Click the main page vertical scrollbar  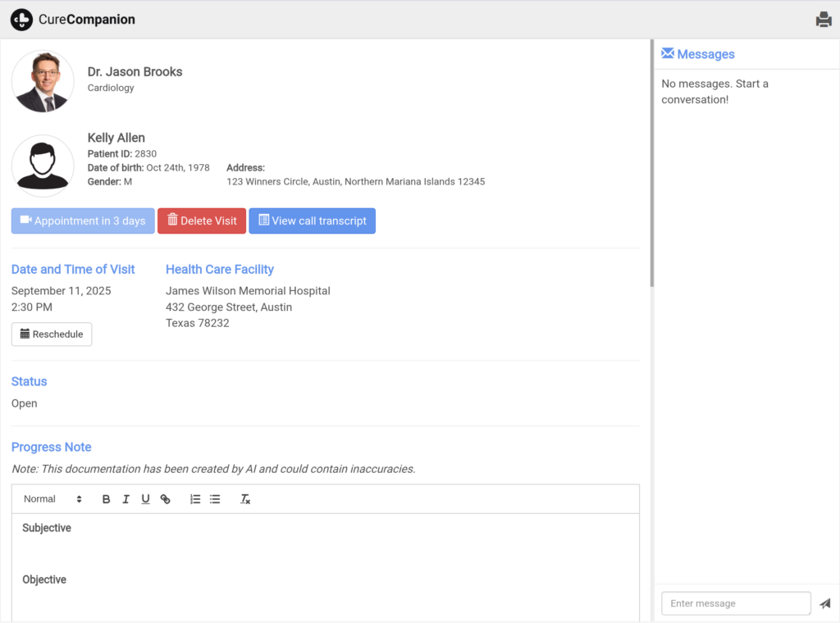pyautogui.click(x=652, y=164)
